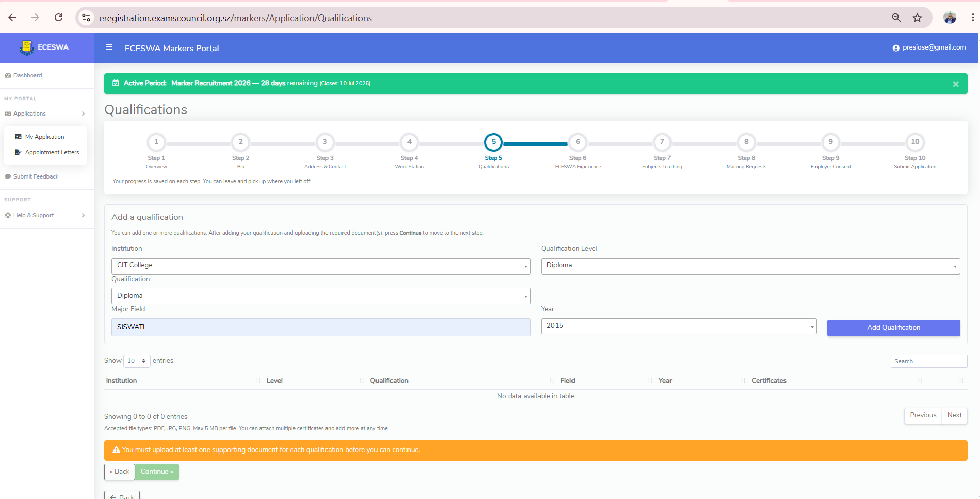
Task: Go to Step 8 Marking Requests
Action: pos(746,142)
